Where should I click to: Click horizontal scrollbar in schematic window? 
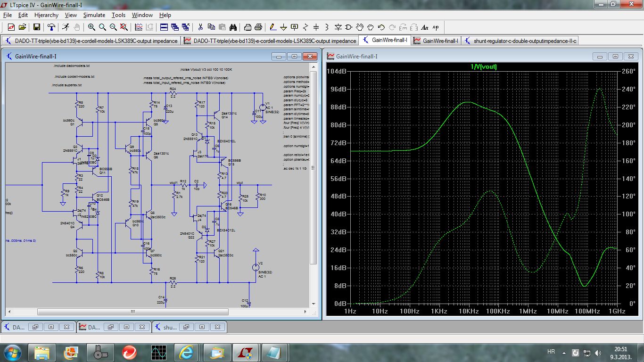pyautogui.click(x=133, y=312)
